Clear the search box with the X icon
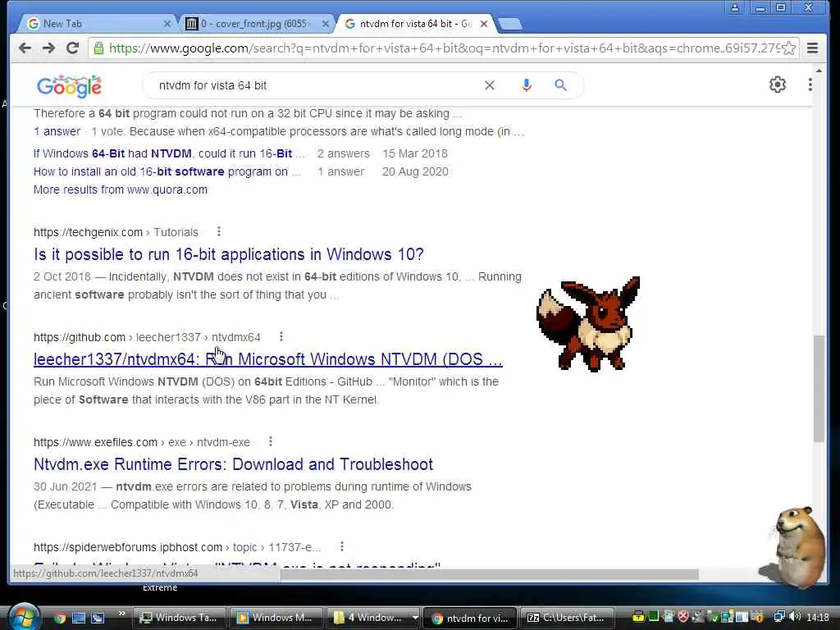This screenshot has width=840, height=630. coord(489,85)
